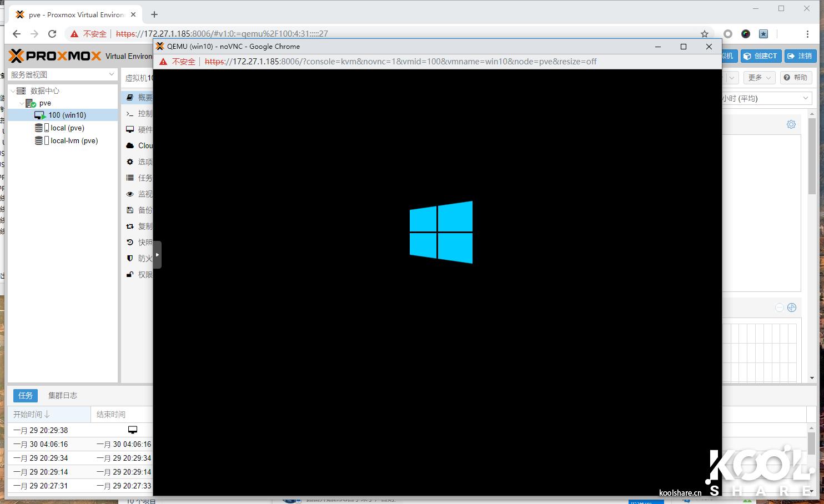
Task: Open the options gear icon in VM menu
Action: pyautogui.click(x=130, y=162)
